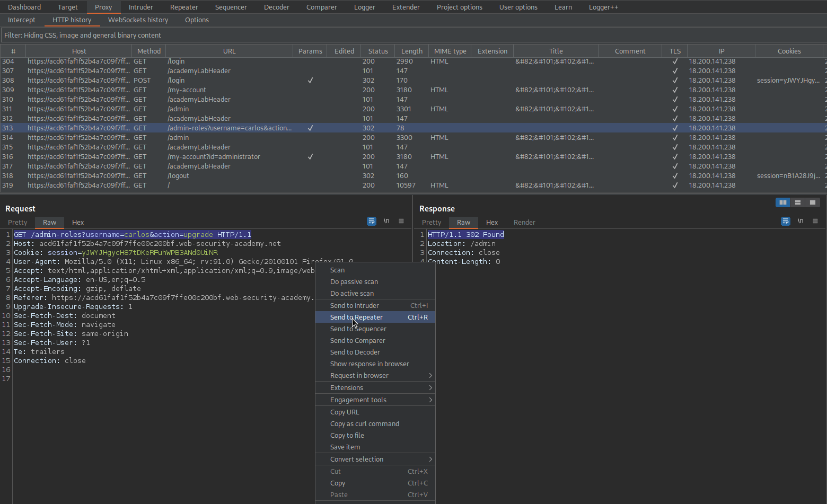Open the Logger tab
The image size is (827, 504).
click(365, 7)
